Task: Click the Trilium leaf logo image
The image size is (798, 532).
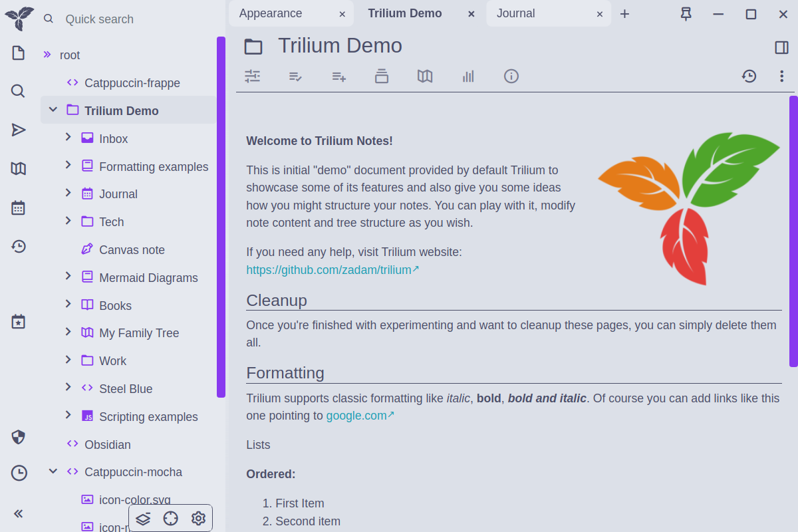Action: pos(690,208)
